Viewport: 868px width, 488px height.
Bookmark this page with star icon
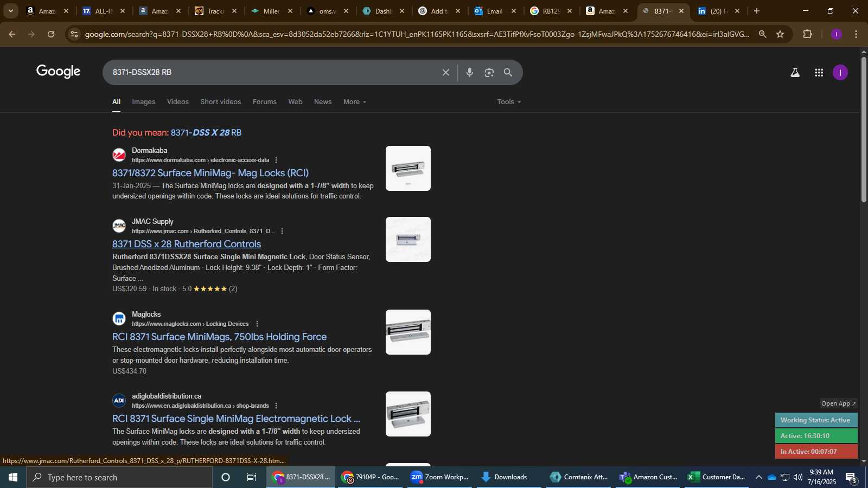[780, 34]
